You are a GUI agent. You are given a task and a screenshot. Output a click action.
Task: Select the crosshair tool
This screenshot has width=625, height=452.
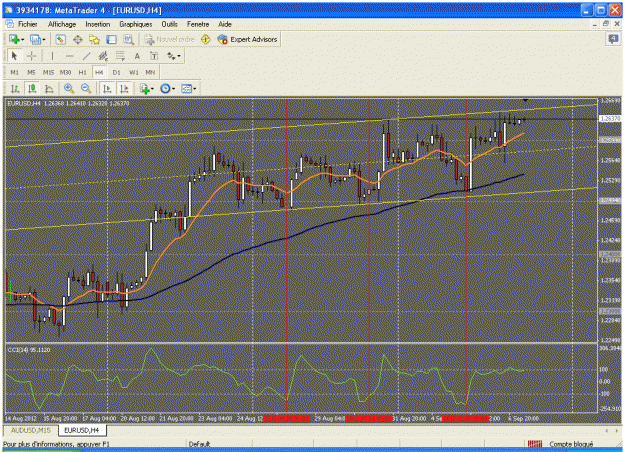point(31,56)
